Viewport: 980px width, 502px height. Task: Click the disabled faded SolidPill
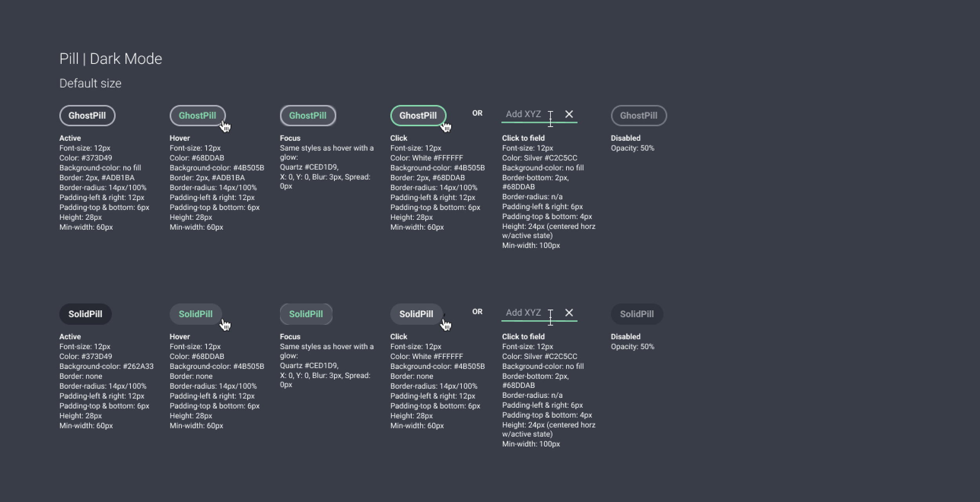[637, 314]
